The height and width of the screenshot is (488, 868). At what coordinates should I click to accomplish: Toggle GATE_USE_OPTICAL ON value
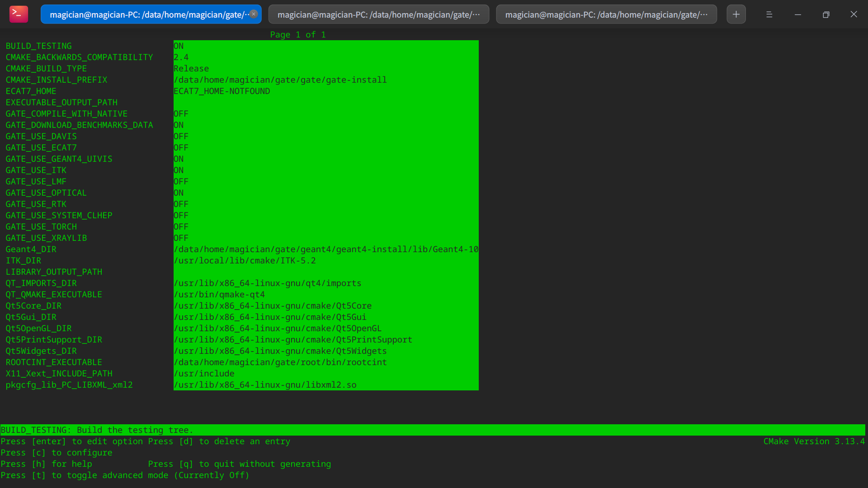coord(179,193)
